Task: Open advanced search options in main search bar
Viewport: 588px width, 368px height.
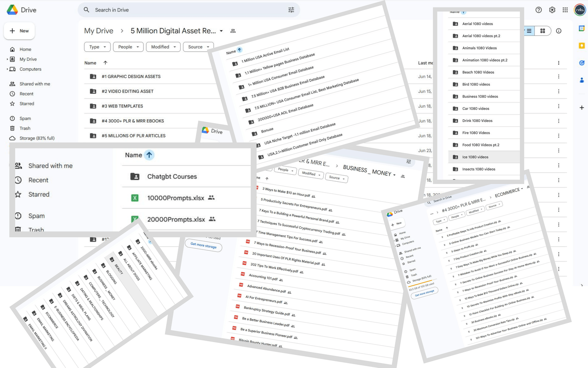Action: 291,10
